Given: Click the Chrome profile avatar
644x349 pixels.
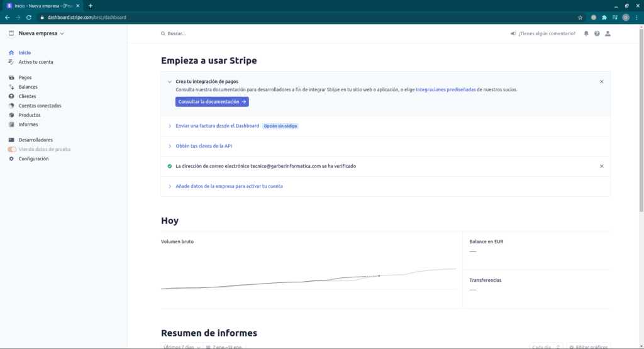Looking at the screenshot, I should click(626, 17).
